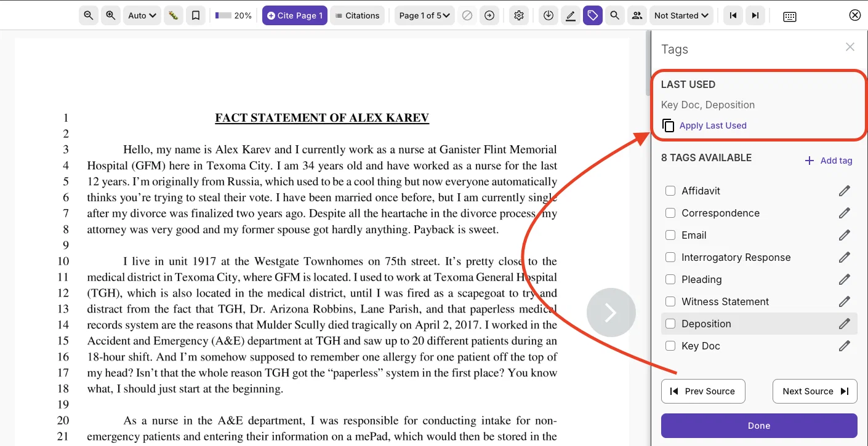Click the Cite Page 1 button
Image resolution: width=868 pixels, height=446 pixels.
[295, 15]
